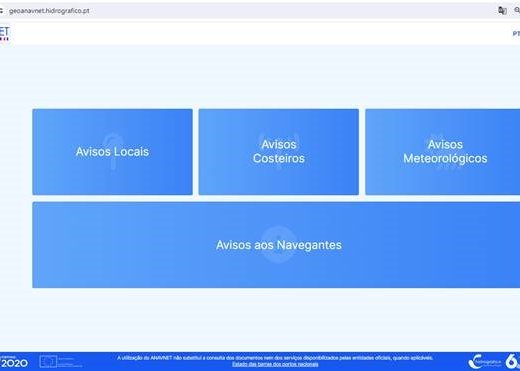
Task: Open the Avisos Costeiros tile
Action: (x=279, y=152)
